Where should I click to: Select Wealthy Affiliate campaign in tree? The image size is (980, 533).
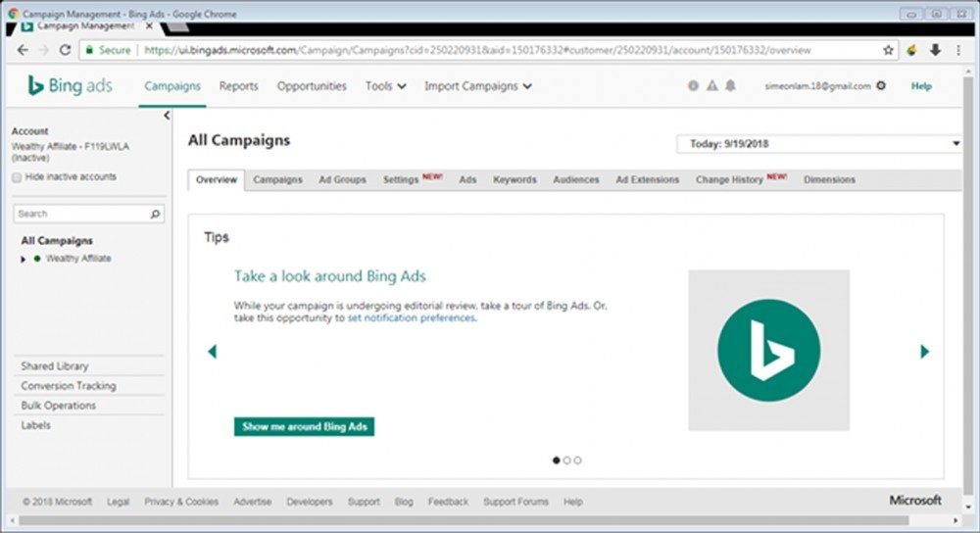point(78,258)
